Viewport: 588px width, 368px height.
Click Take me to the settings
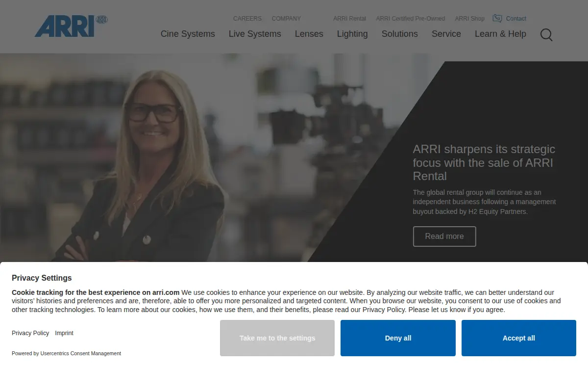[x=277, y=338]
